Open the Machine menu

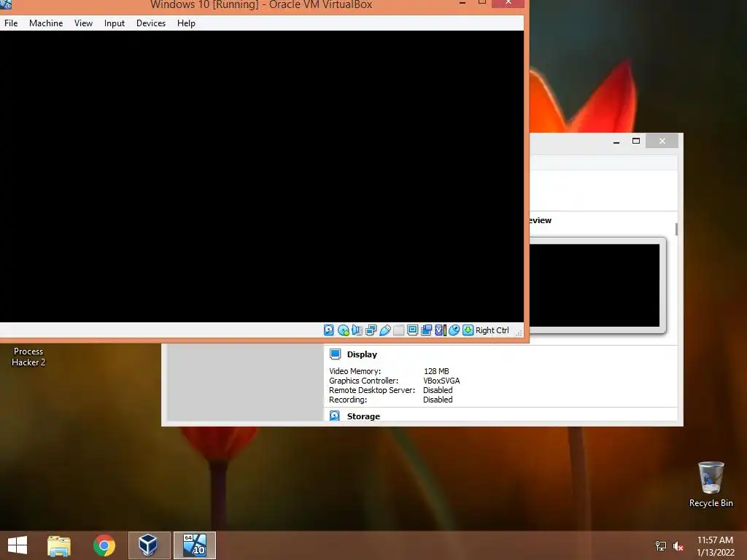tap(46, 23)
